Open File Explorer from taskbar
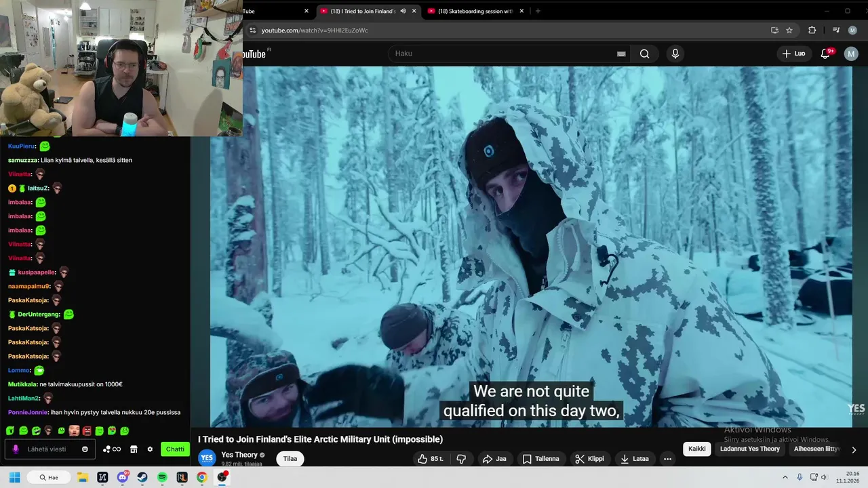Viewport: 868px width, 488px height. [x=83, y=477]
